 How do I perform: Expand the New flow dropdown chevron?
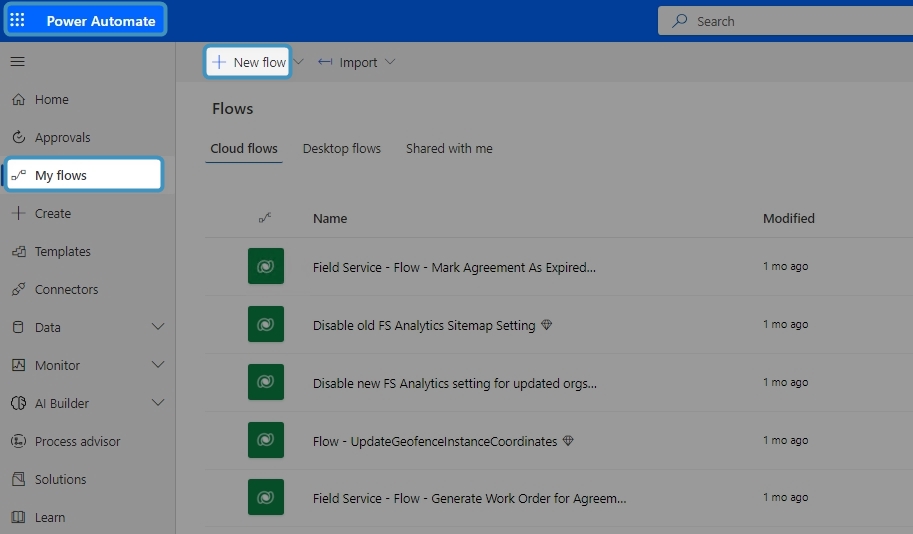click(299, 62)
